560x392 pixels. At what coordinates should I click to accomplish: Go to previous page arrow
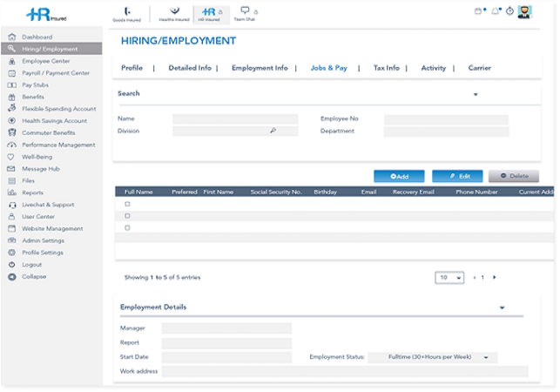pos(475,277)
